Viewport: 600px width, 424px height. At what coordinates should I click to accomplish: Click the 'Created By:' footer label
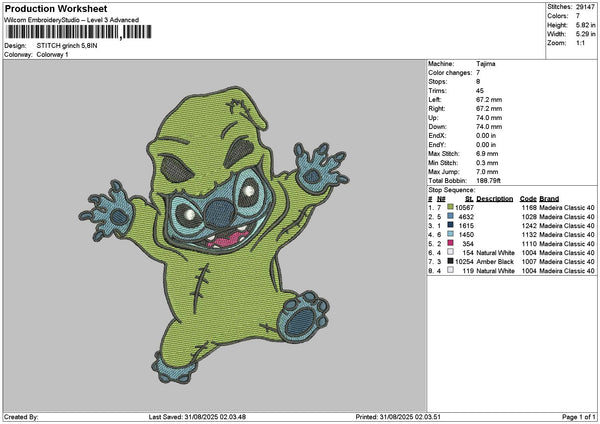(21, 417)
